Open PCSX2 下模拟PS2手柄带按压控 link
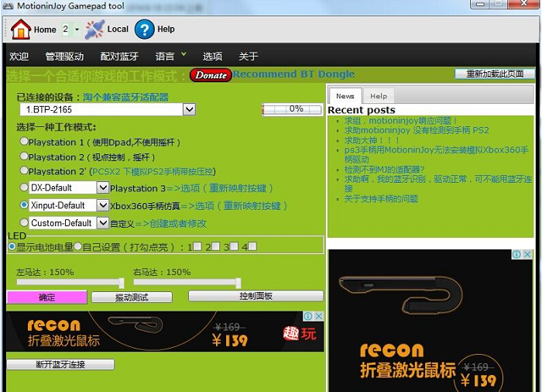Image resolution: width=542 pixels, height=392 pixels. click(153, 172)
